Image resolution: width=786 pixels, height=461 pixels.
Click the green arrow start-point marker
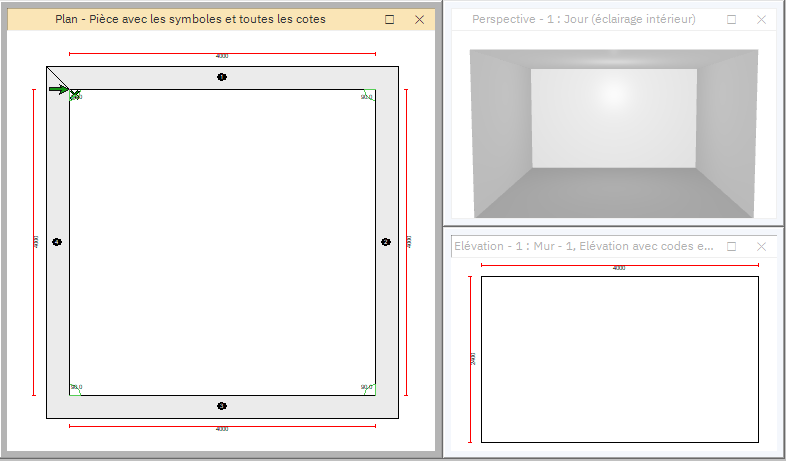point(60,90)
